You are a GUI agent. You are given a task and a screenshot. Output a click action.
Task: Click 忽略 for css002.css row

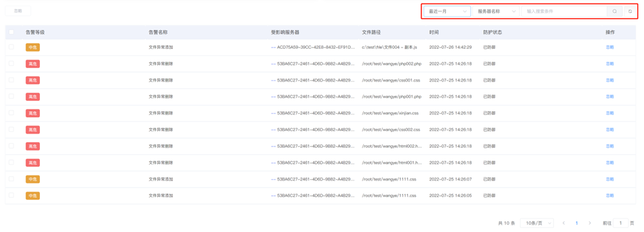[x=610, y=129]
